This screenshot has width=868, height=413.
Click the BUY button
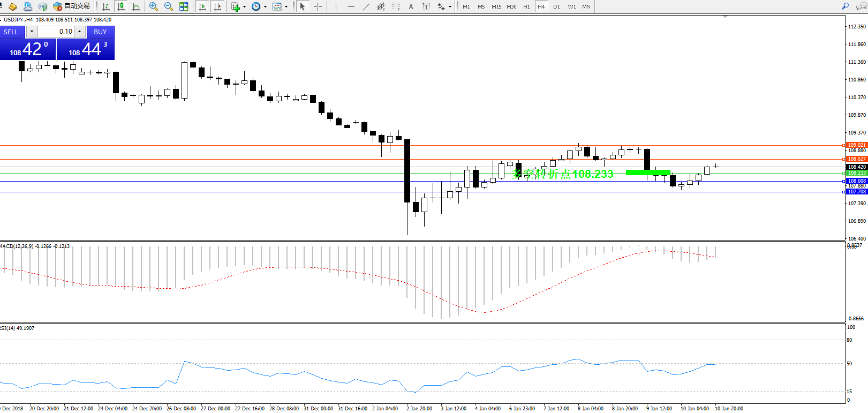click(100, 32)
